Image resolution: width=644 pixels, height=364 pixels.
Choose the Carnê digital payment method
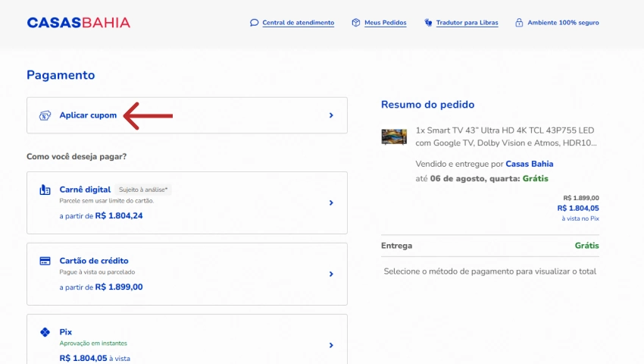tap(187, 202)
